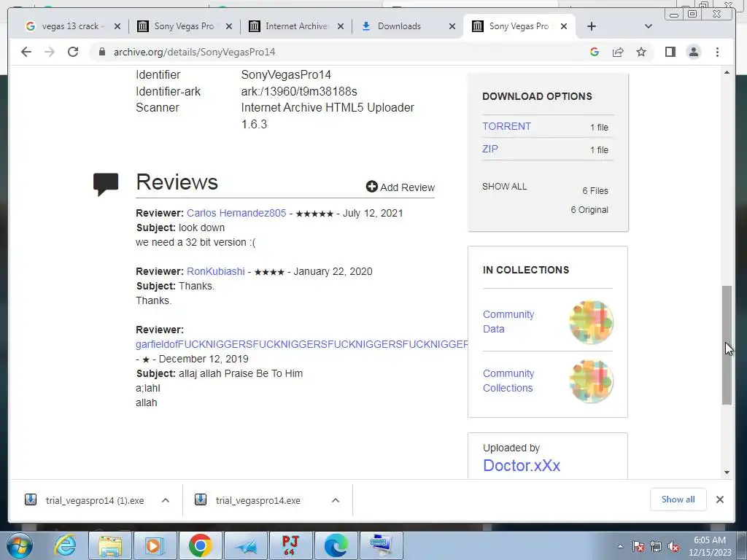Go back to the previous page
Viewport: 747px width, 560px height.
tap(26, 52)
